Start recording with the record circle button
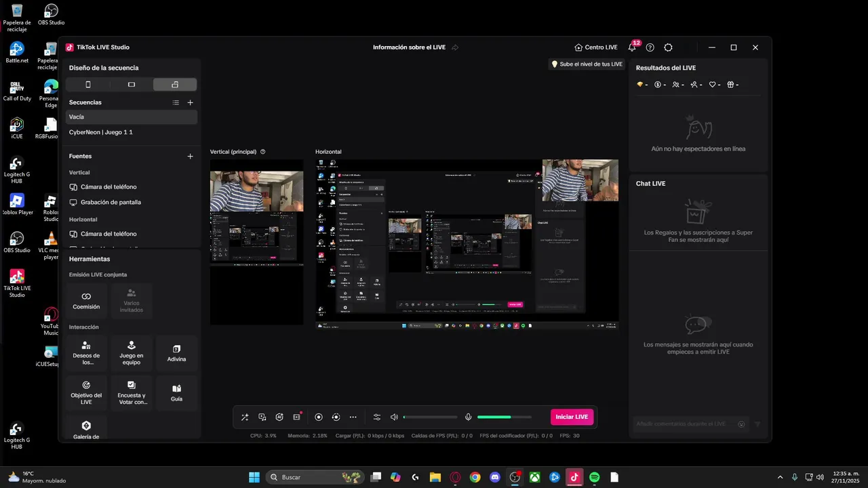 (x=319, y=417)
